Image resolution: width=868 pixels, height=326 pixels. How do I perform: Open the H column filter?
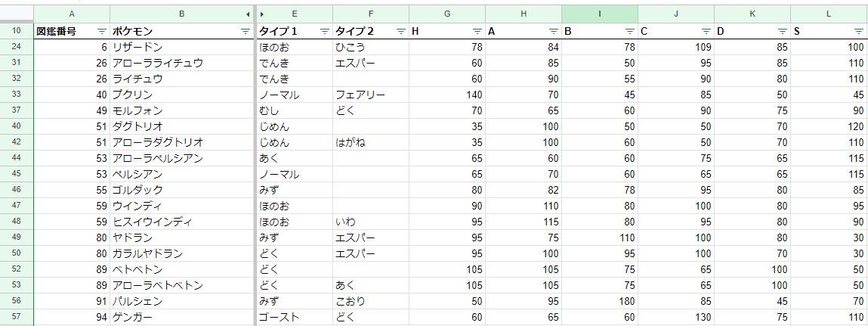pos(477,31)
